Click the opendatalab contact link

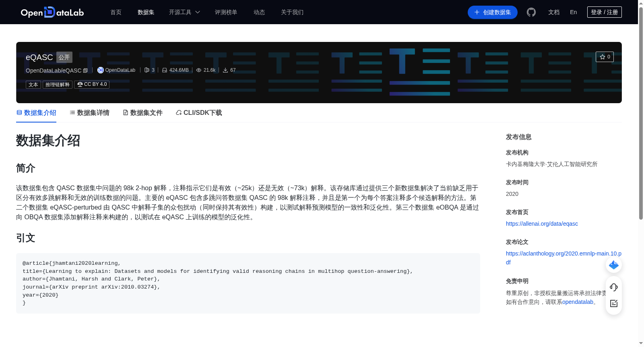578,302
